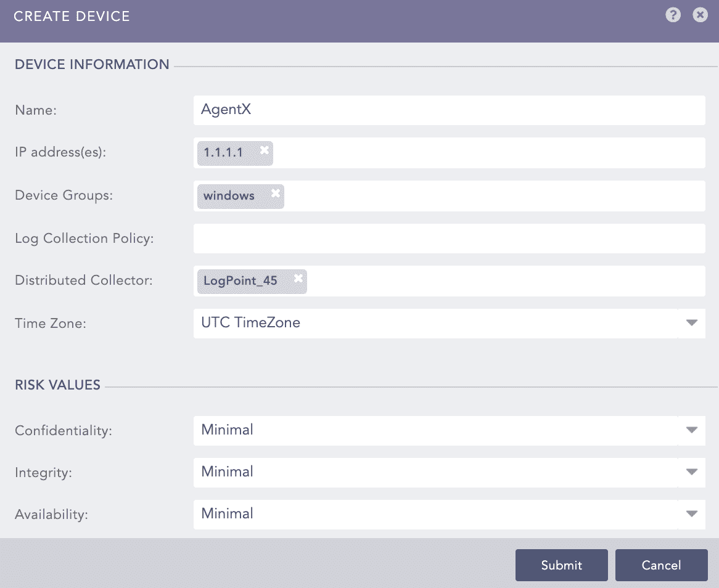719x588 pixels.
Task: Click inside the Distributed Collector field
Action: [x=506, y=281]
